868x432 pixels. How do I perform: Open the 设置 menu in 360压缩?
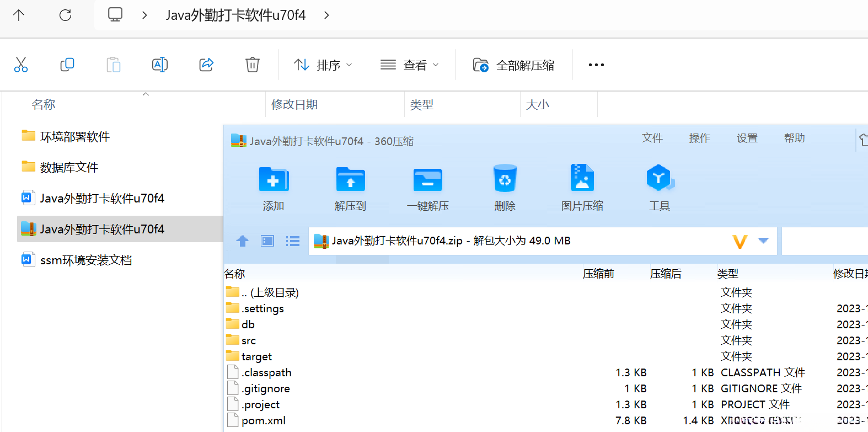click(x=747, y=138)
